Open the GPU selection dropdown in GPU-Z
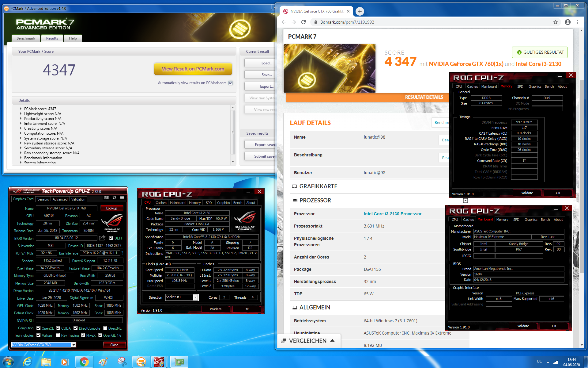Screen dimensions: 588x368 [73, 345]
